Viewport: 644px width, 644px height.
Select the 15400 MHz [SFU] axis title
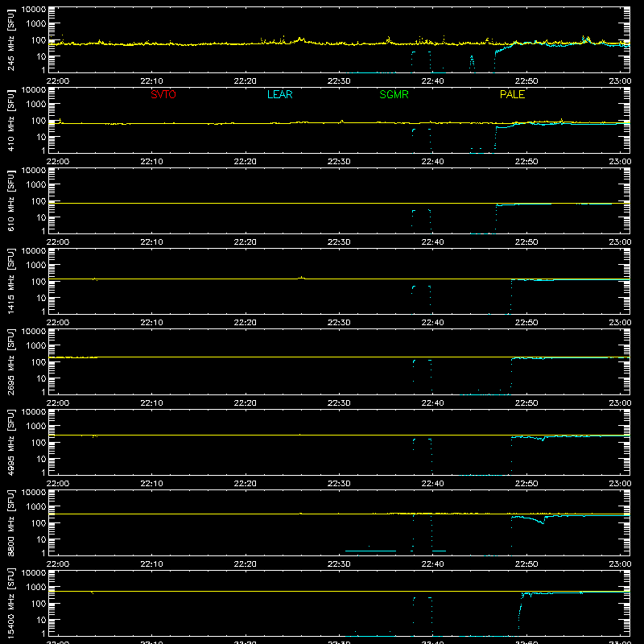pyautogui.click(x=10, y=603)
